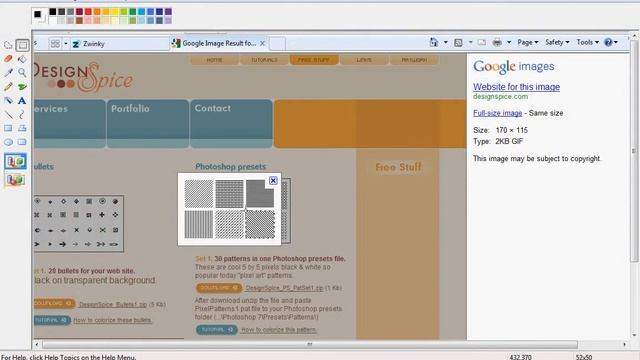Expand the feeds dropdown arrow

click(x=470, y=42)
